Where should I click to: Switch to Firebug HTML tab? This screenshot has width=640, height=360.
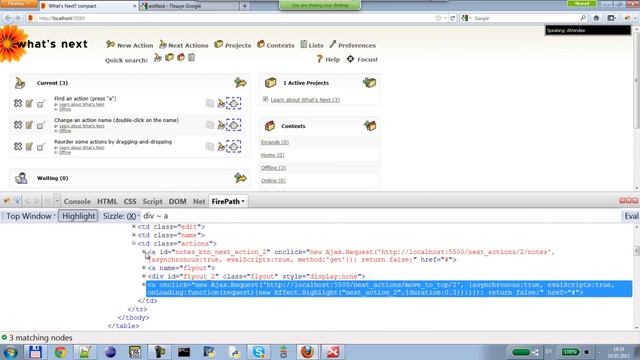click(107, 201)
